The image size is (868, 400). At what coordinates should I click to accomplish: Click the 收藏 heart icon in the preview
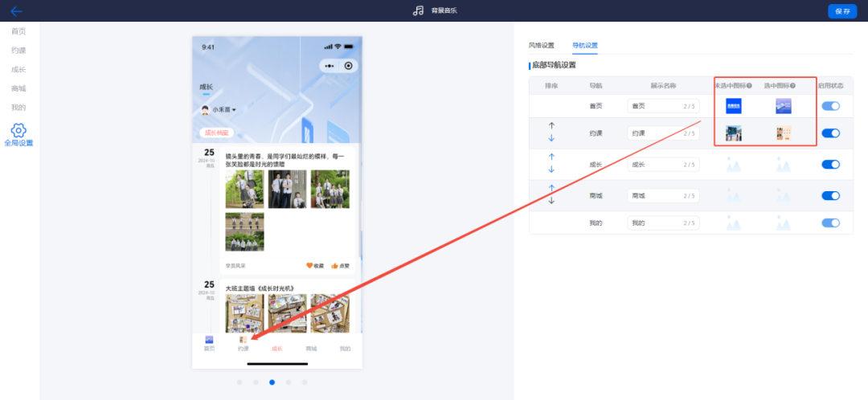(x=309, y=266)
